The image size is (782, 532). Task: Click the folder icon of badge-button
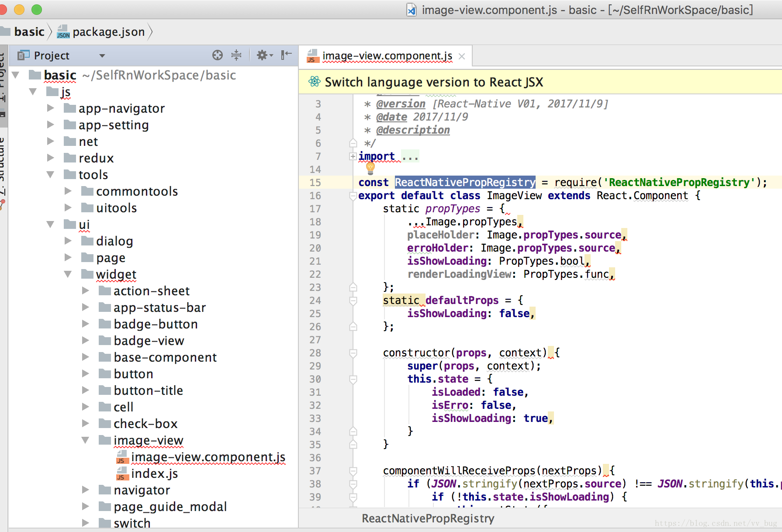tap(105, 324)
